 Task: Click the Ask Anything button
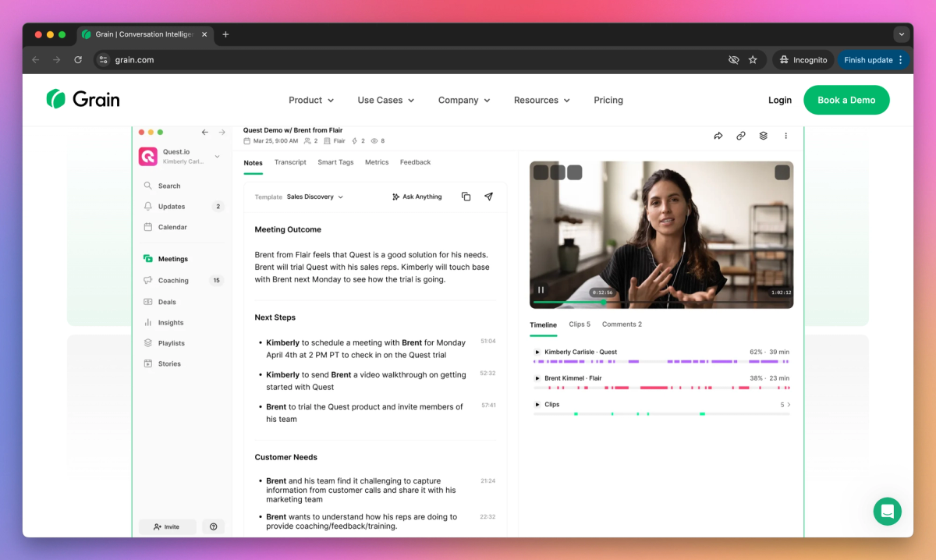417,197
